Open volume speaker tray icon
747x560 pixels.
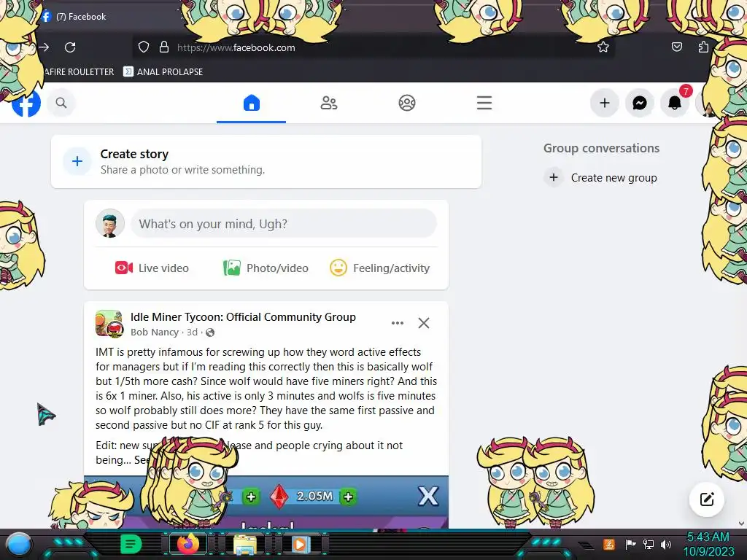(x=666, y=544)
